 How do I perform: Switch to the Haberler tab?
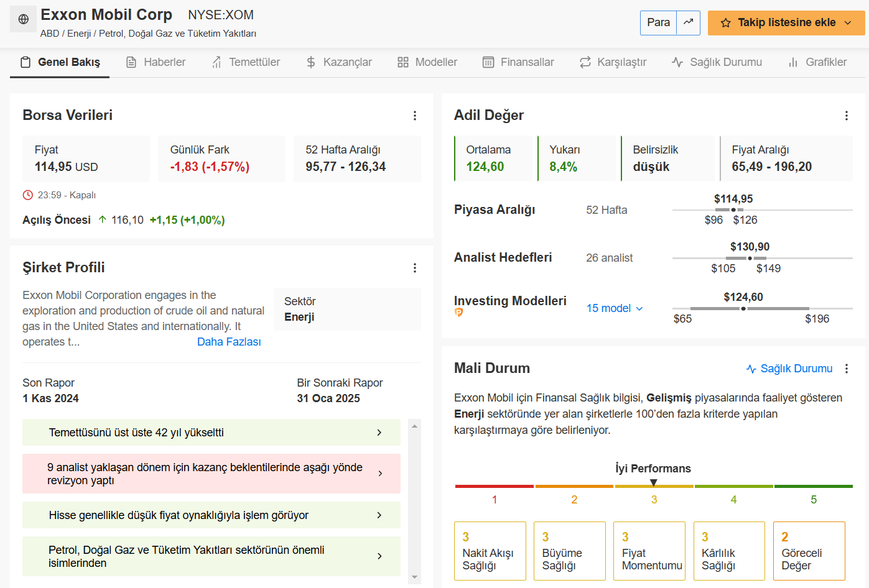pos(156,62)
